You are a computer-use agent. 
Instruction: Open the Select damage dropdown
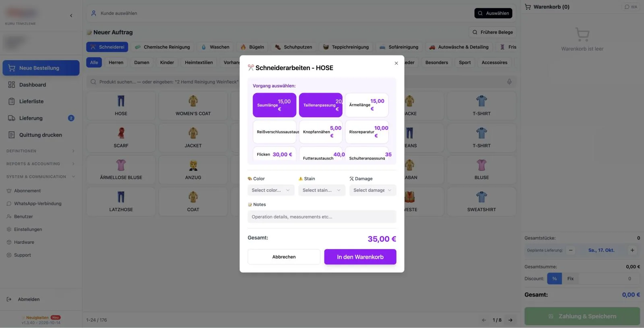[x=373, y=190]
